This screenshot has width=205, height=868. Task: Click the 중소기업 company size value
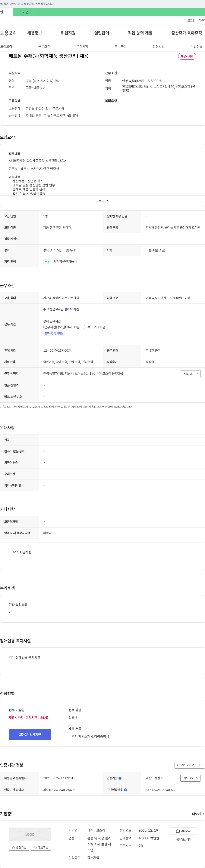pyautogui.click(x=93, y=858)
